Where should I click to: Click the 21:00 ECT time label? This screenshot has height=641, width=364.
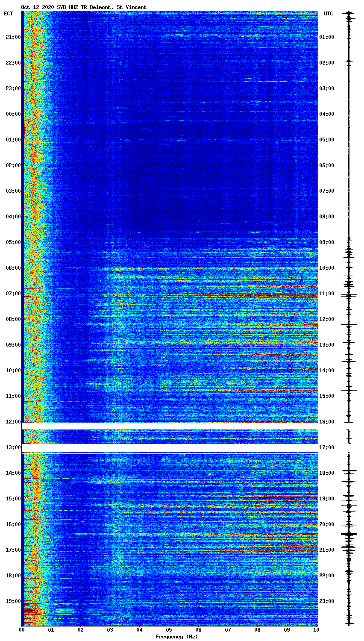13,37
